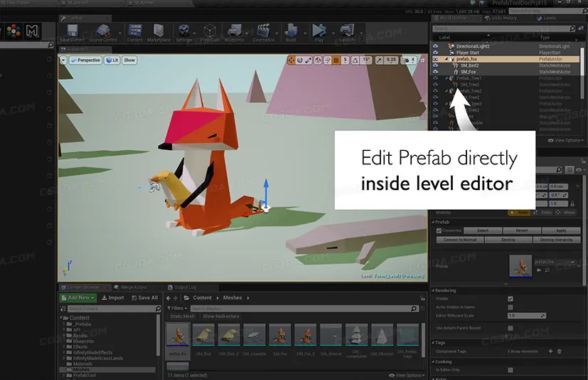Toggle the sources panel icon beside Search Folders
Screen dimensions: 588x380
(63, 309)
